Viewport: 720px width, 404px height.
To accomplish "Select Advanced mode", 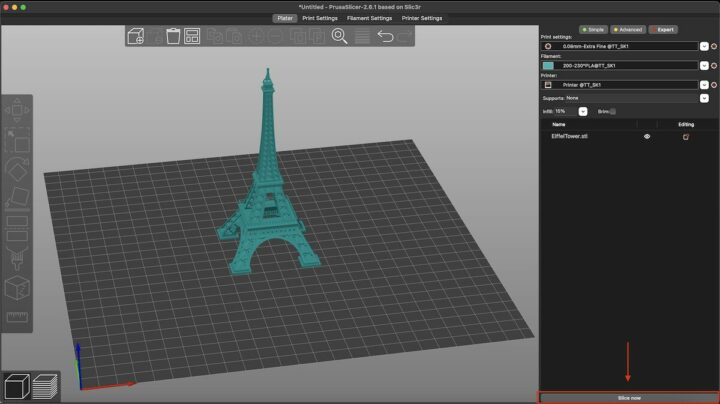I will pos(627,29).
